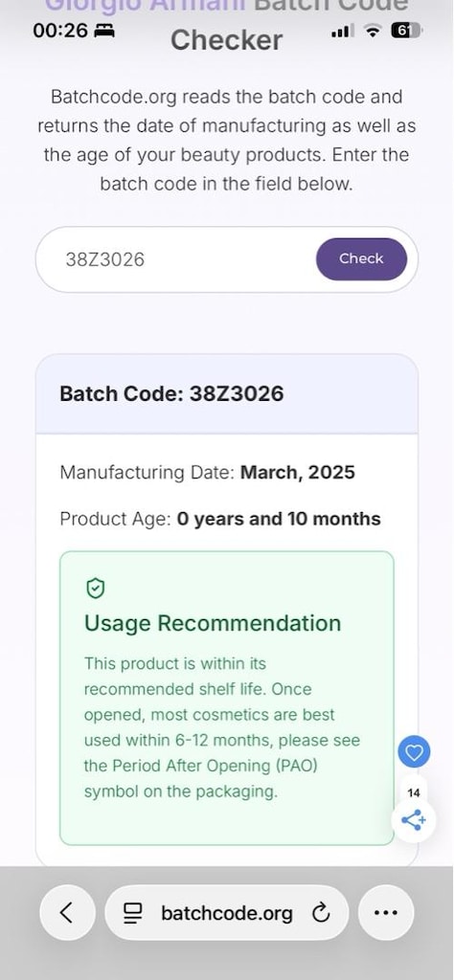Open page settings icon beside batchcode.org

(133, 913)
